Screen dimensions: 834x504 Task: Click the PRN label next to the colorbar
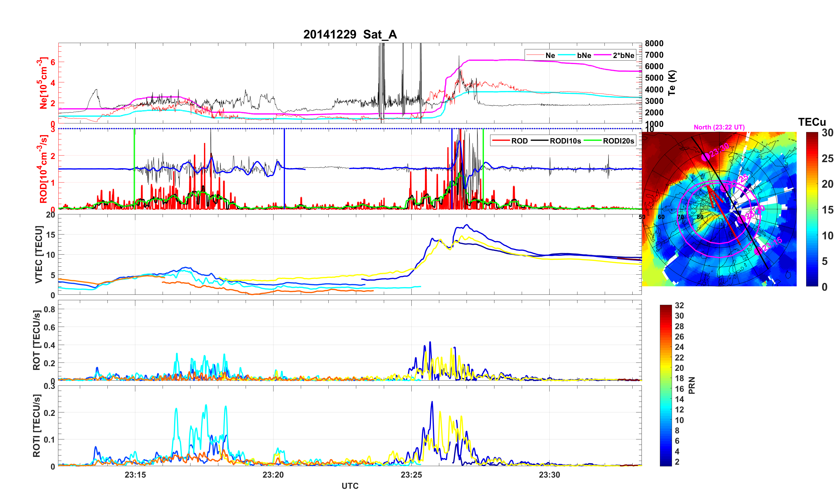click(x=692, y=385)
